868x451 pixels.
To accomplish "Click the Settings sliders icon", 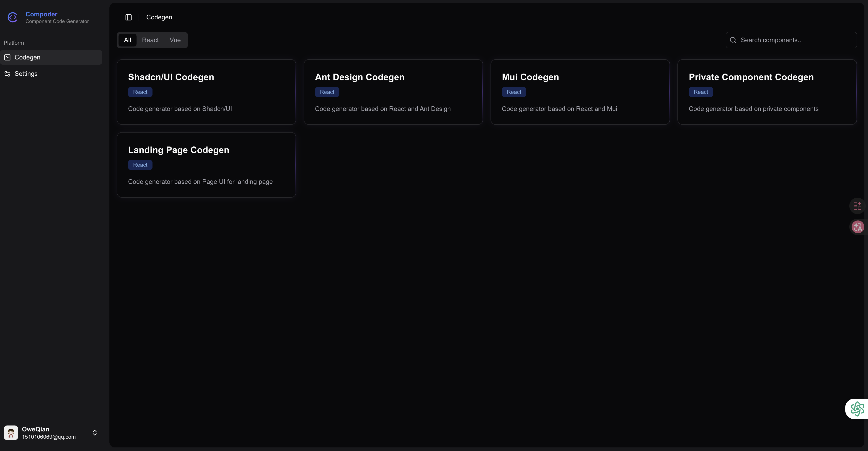I will pyautogui.click(x=8, y=74).
